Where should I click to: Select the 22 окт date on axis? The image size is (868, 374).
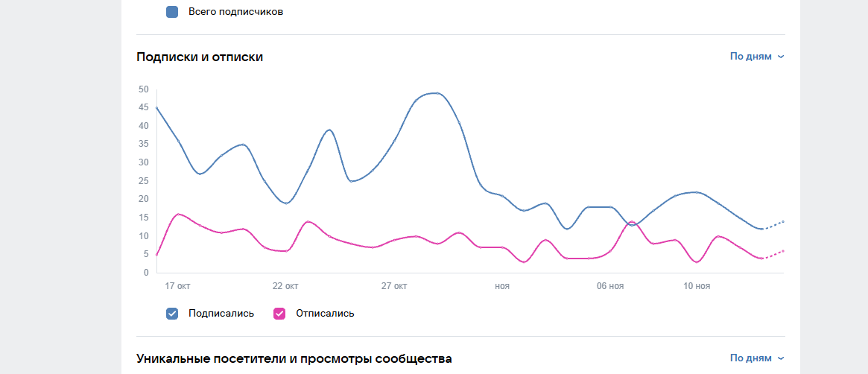pos(285,286)
